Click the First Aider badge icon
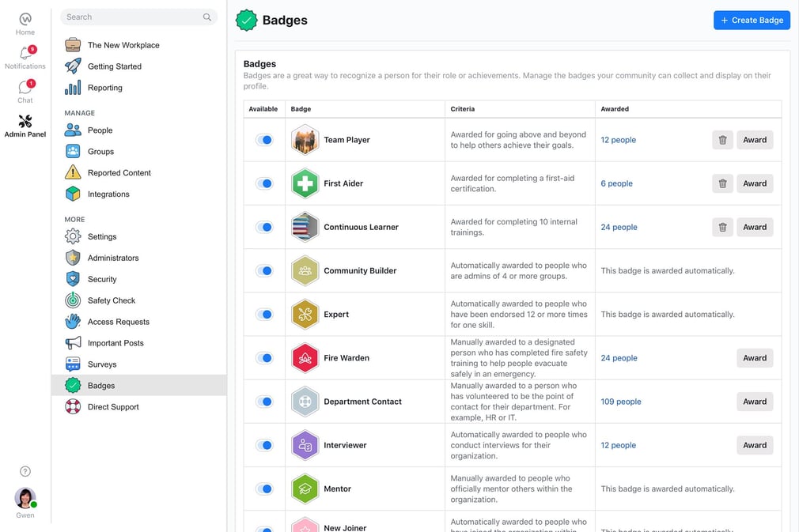Image resolution: width=799 pixels, height=532 pixels. point(305,183)
